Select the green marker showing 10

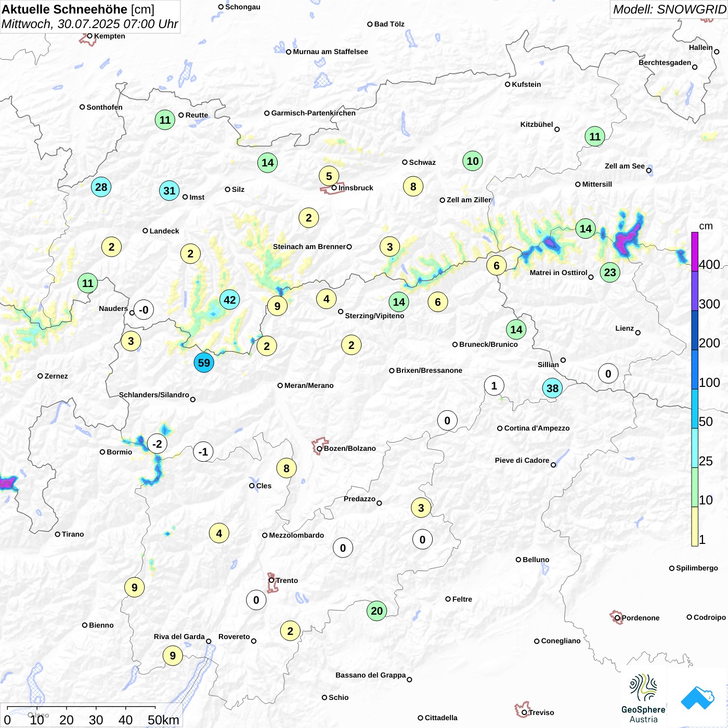point(473,161)
